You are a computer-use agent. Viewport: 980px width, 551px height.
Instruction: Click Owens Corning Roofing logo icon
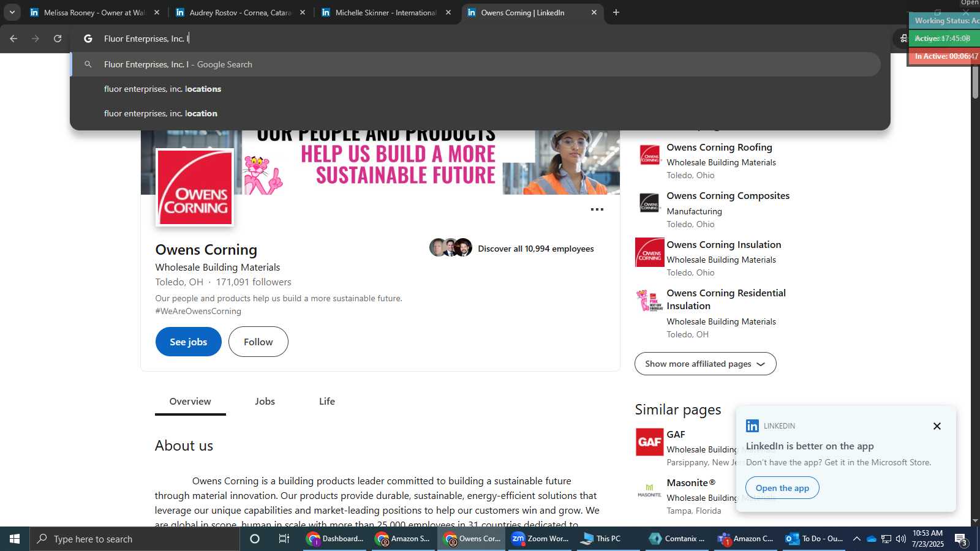point(649,155)
